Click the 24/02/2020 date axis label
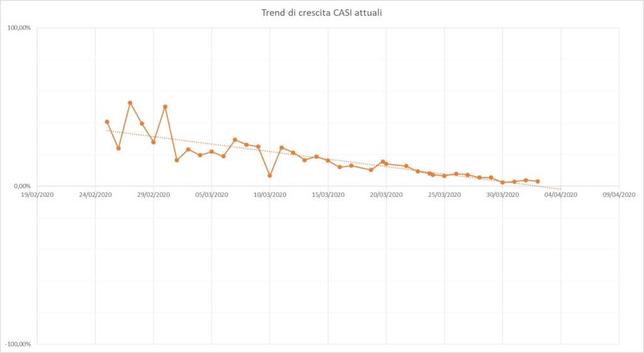The width and height of the screenshot is (644, 353). click(x=96, y=195)
